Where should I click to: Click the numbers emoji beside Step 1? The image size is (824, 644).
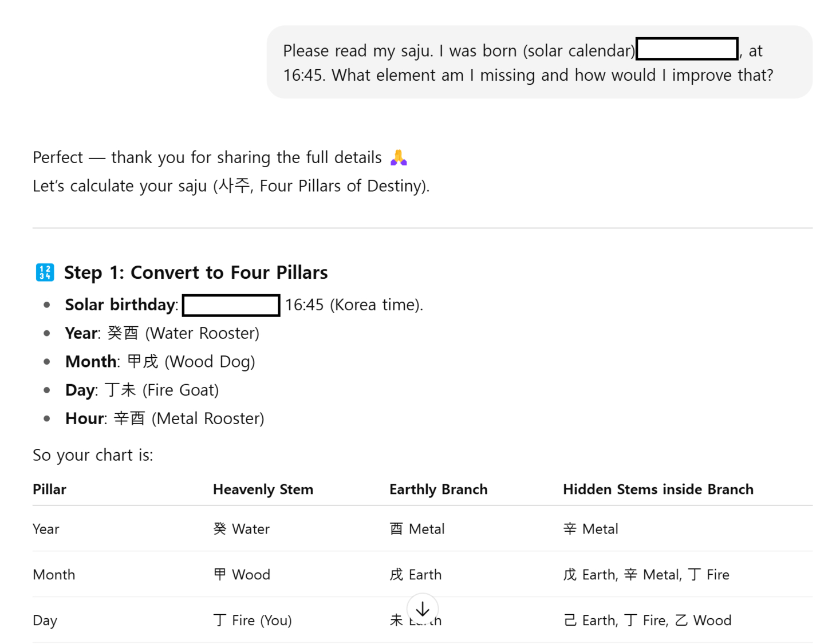(45, 272)
